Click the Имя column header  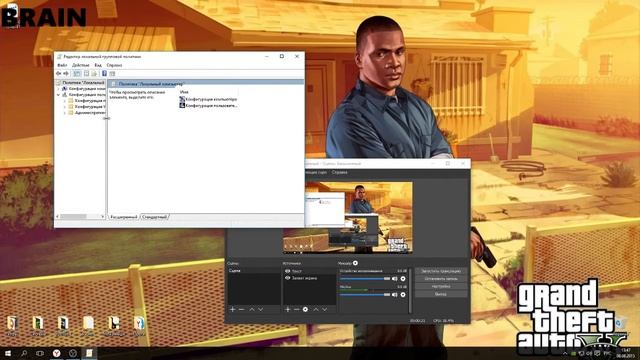(x=184, y=92)
